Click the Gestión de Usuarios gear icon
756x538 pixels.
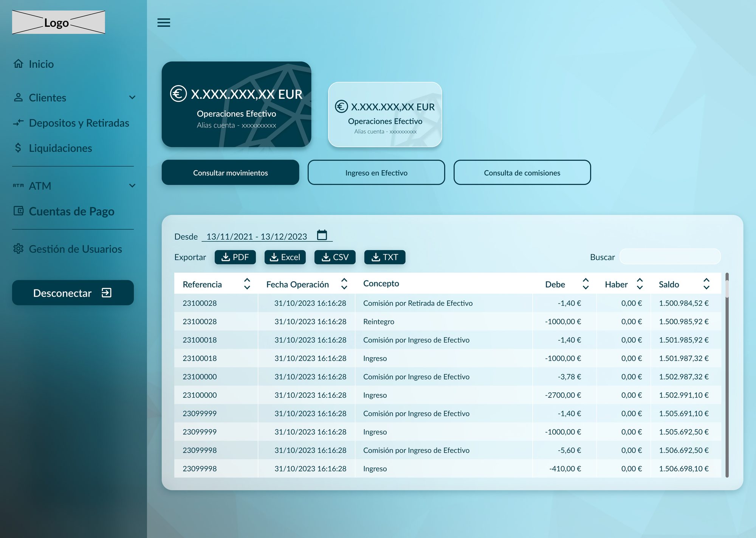[x=18, y=249]
